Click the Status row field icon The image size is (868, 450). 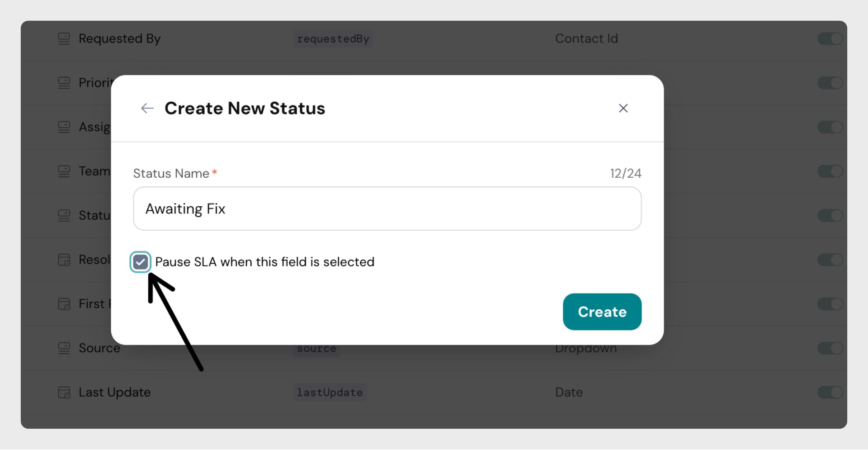[64, 216]
